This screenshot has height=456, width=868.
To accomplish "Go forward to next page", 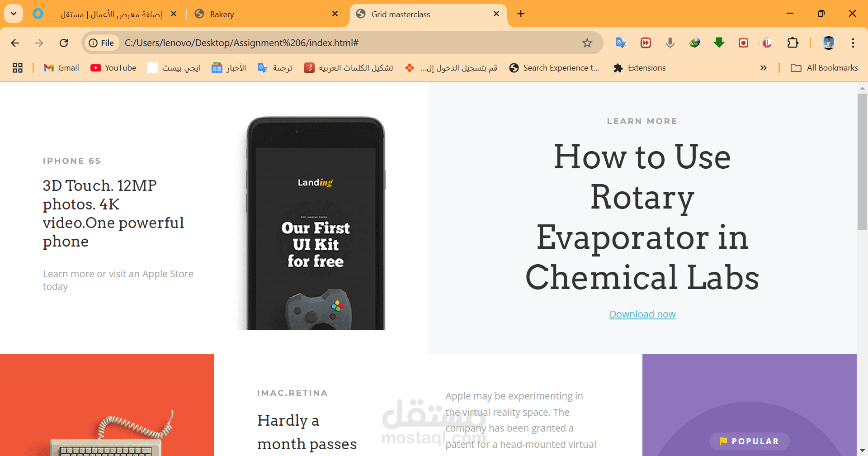I will [x=39, y=43].
